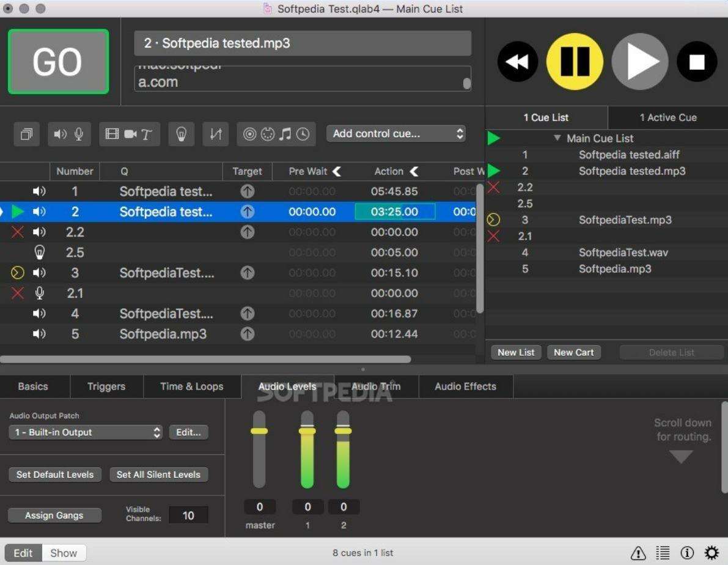728x565 pixels.
Task: Click the light icon on cue 2.5
Action: [40, 253]
